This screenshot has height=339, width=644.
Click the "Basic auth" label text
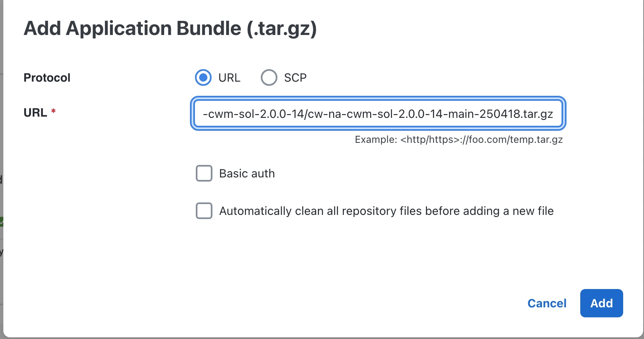[247, 173]
